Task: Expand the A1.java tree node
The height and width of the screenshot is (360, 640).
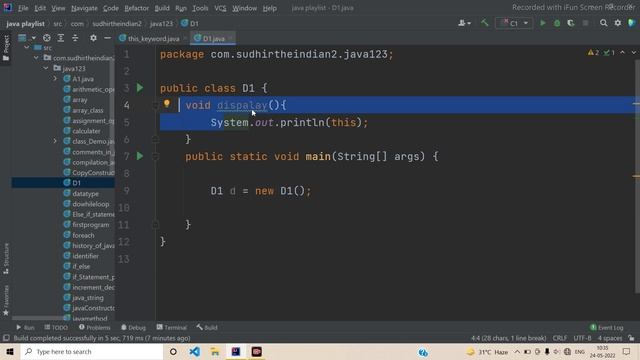Action: (55, 79)
